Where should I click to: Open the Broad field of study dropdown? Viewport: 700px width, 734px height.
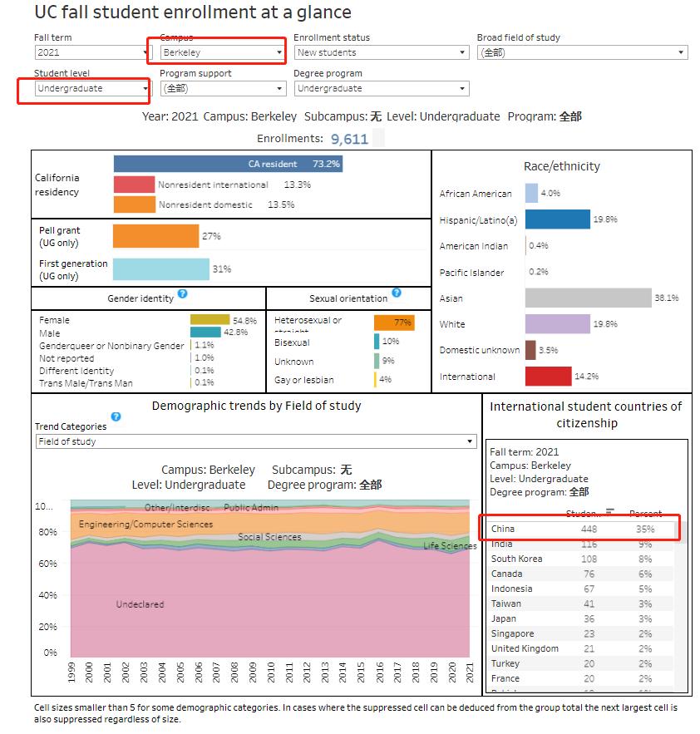click(582, 52)
